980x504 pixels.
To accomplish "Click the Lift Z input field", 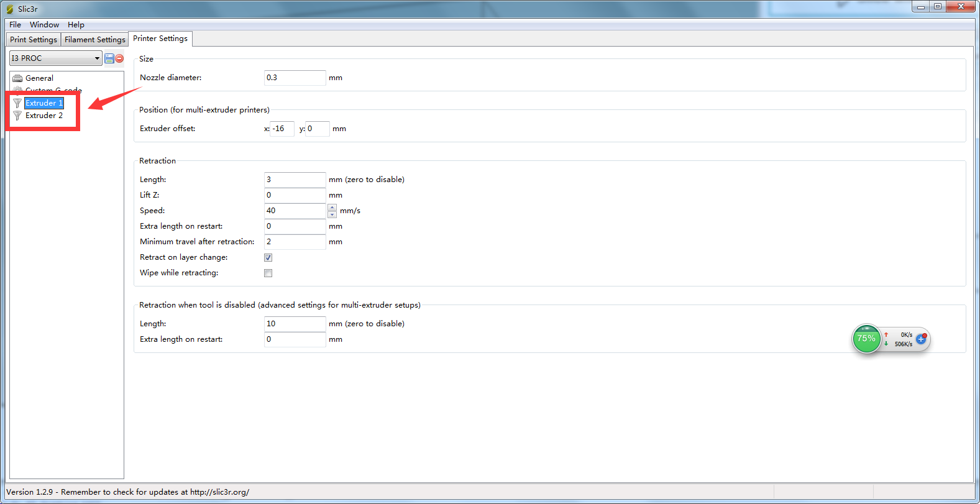I will tap(295, 195).
